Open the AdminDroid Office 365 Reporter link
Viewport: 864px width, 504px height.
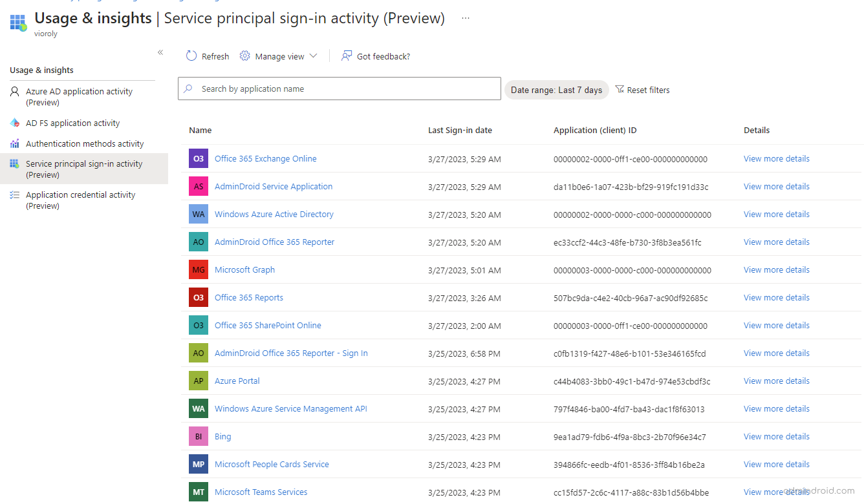(x=275, y=242)
